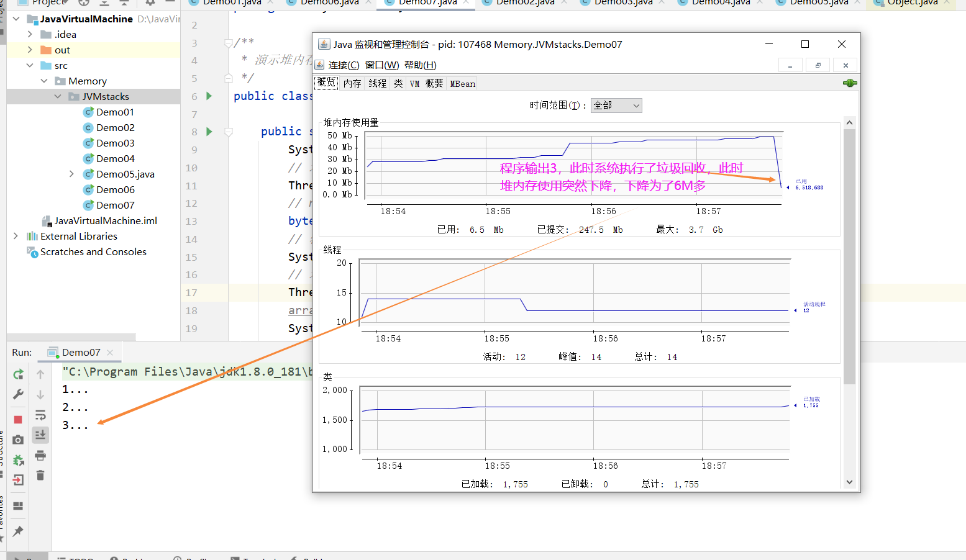
Task: Restore the inner JConsole frame
Action: pos(818,65)
